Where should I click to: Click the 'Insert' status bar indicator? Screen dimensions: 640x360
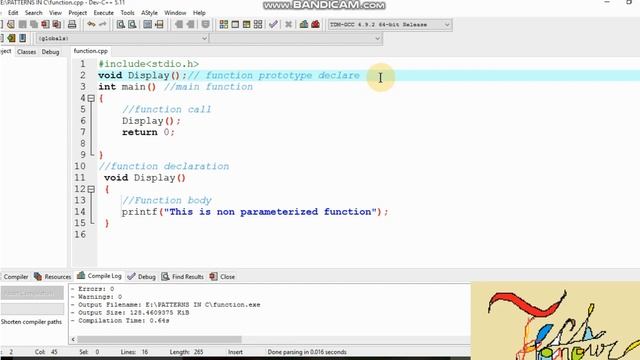[235, 352]
